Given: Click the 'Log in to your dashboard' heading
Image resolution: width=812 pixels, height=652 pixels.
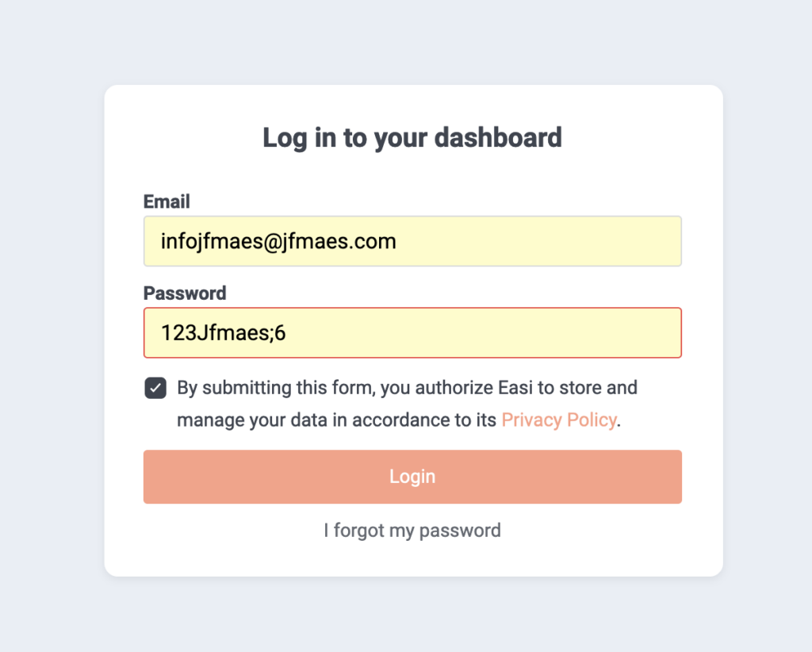Looking at the screenshot, I should tap(412, 137).
